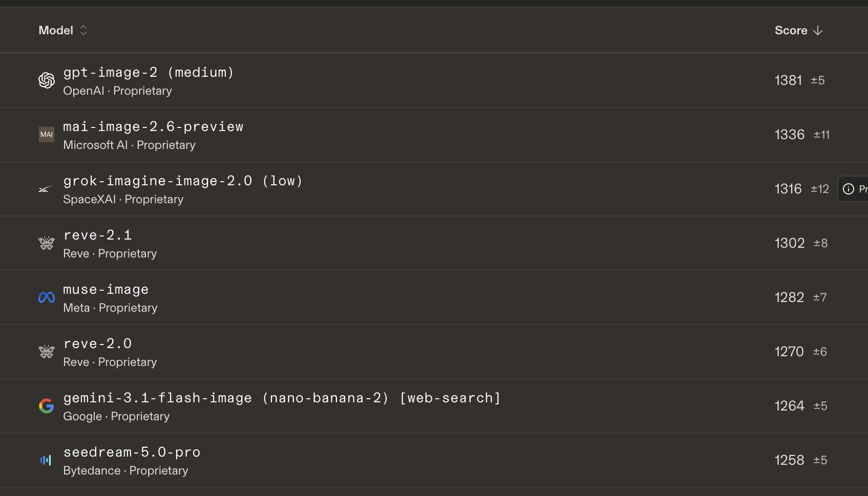Click the score 1381 for gpt-image-2
The height and width of the screenshot is (496, 868).
click(x=788, y=80)
